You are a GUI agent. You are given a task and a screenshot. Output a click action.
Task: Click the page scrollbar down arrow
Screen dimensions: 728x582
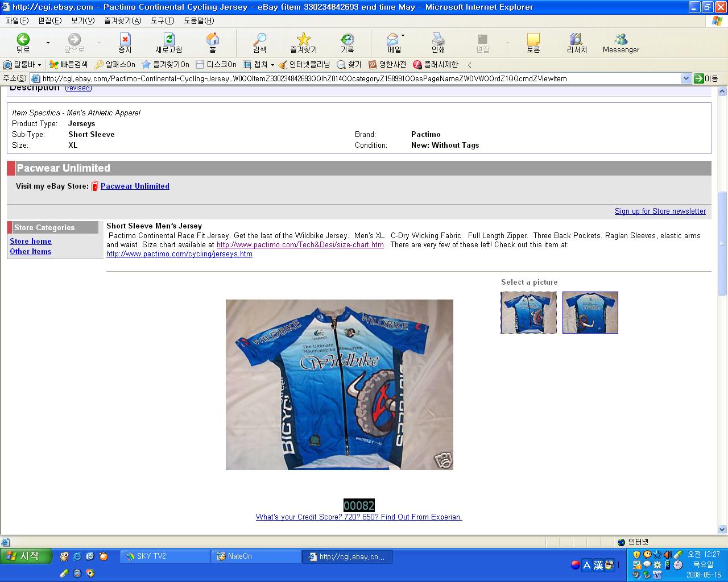(x=722, y=530)
